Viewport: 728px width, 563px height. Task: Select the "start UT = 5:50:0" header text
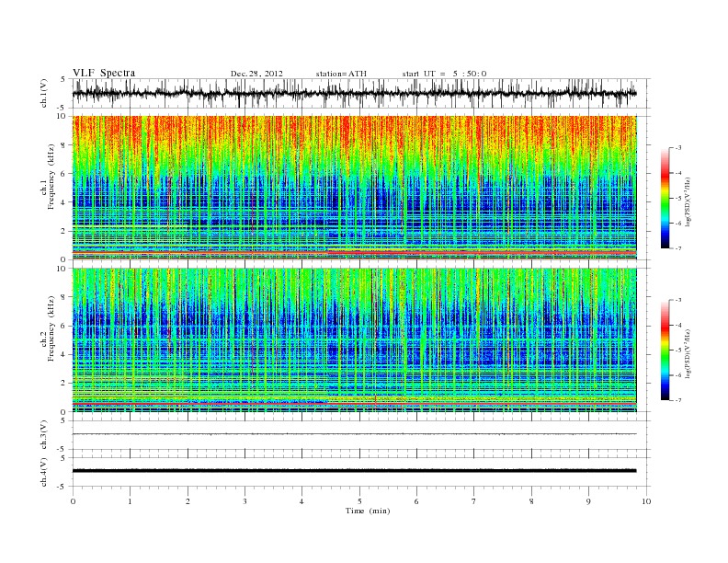[x=444, y=74]
